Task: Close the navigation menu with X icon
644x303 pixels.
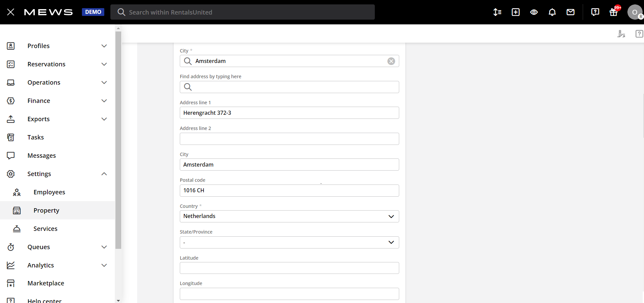Action: [x=11, y=12]
